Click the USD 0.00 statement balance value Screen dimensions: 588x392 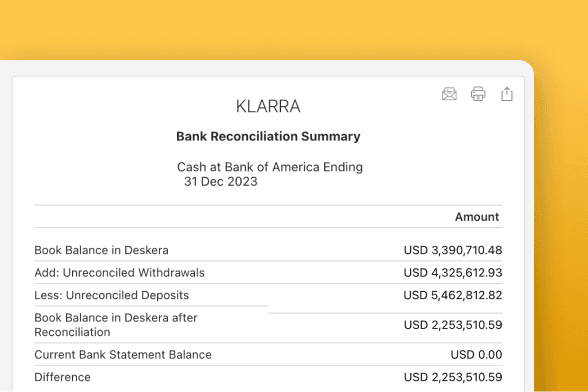coord(476,354)
